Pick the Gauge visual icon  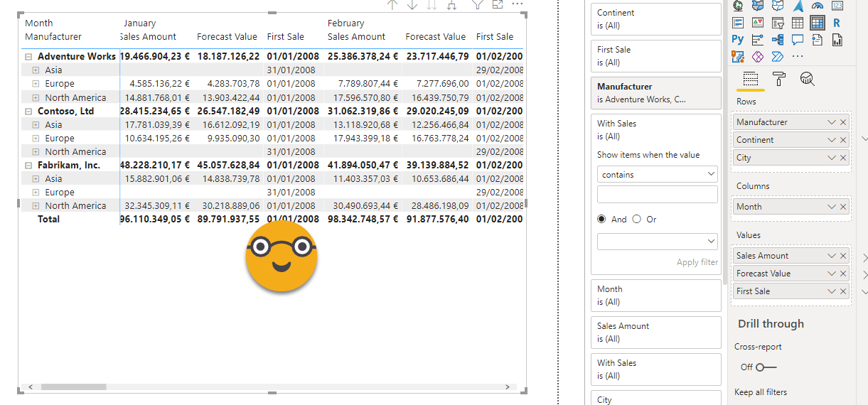click(x=818, y=6)
